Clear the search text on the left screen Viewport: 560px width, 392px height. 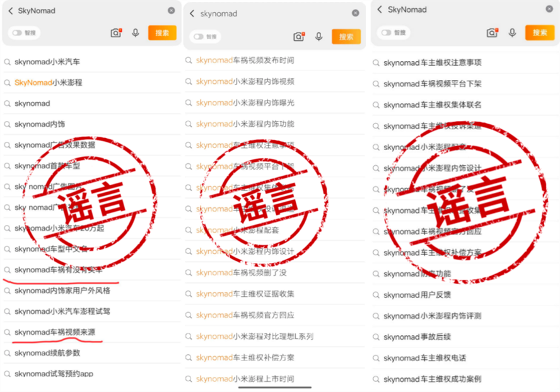click(x=172, y=11)
